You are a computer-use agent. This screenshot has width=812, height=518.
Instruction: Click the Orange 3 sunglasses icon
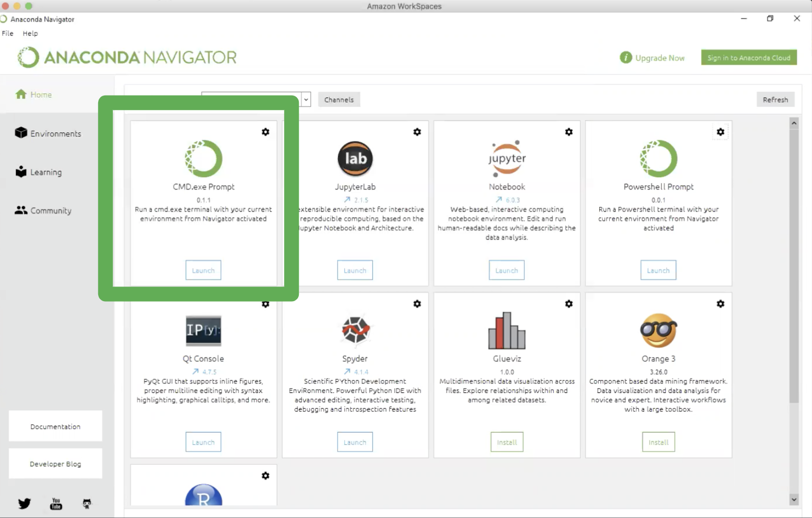point(658,331)
